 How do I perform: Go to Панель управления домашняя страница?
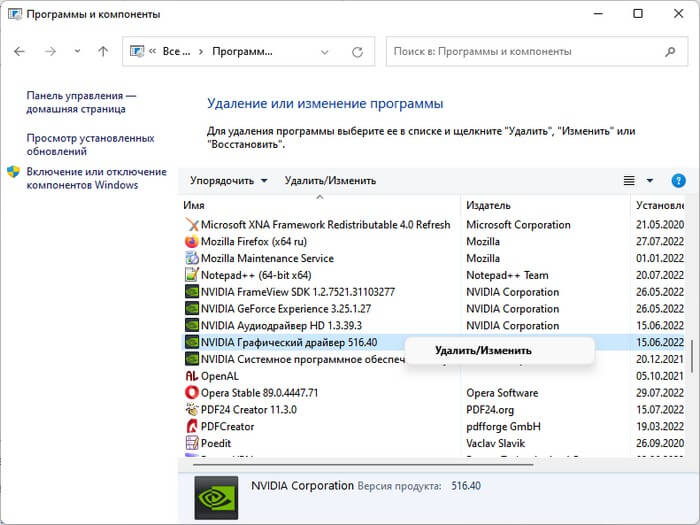coord(82,102)
